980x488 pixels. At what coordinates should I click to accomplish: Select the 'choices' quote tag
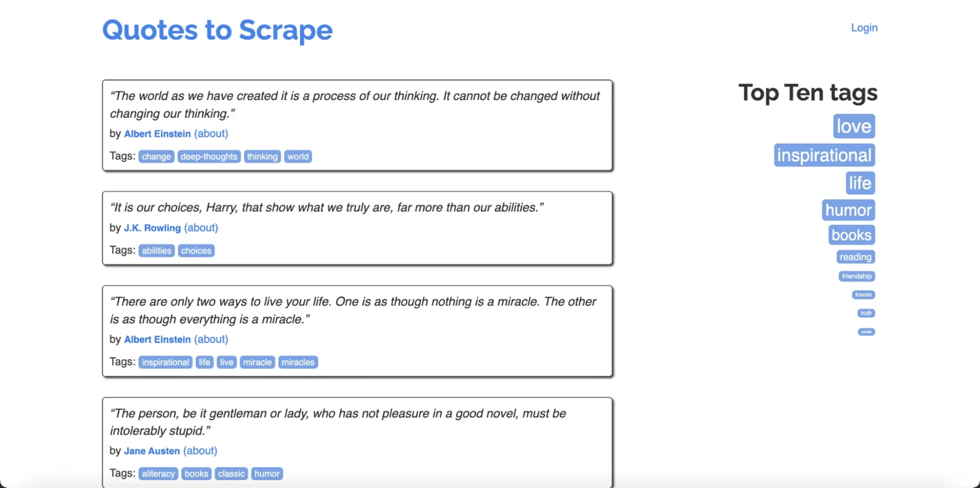pyautogui.click(x=196, y=251)
